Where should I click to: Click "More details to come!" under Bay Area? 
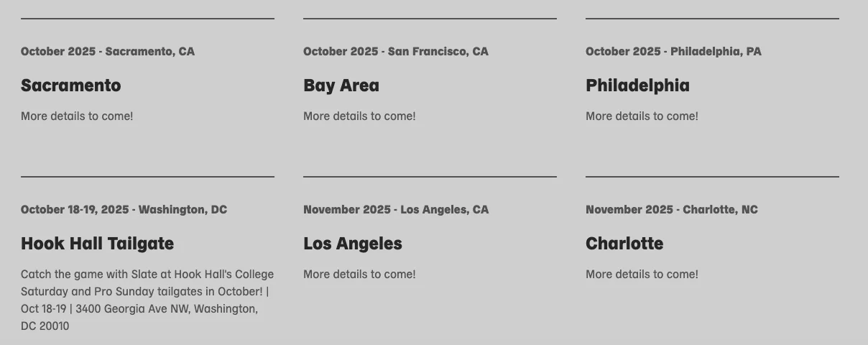(x=359, y=116)
